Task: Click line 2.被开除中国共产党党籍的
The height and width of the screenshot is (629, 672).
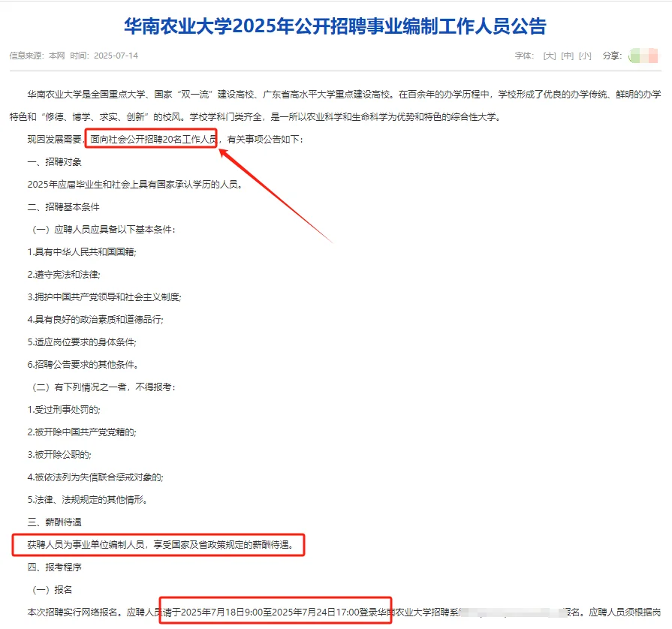Action: coord(81,432)
